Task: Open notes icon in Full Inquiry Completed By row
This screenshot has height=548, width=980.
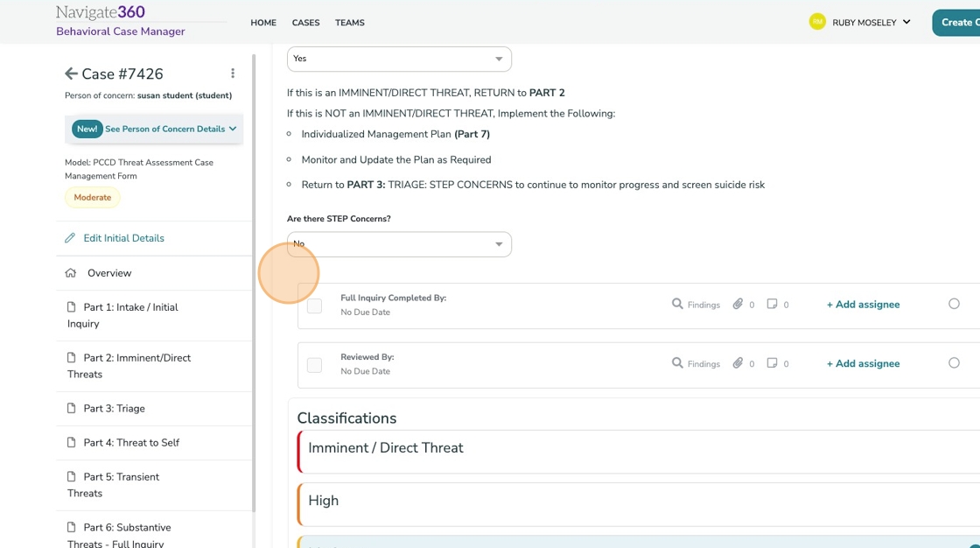Action: (x=773, y=304)
